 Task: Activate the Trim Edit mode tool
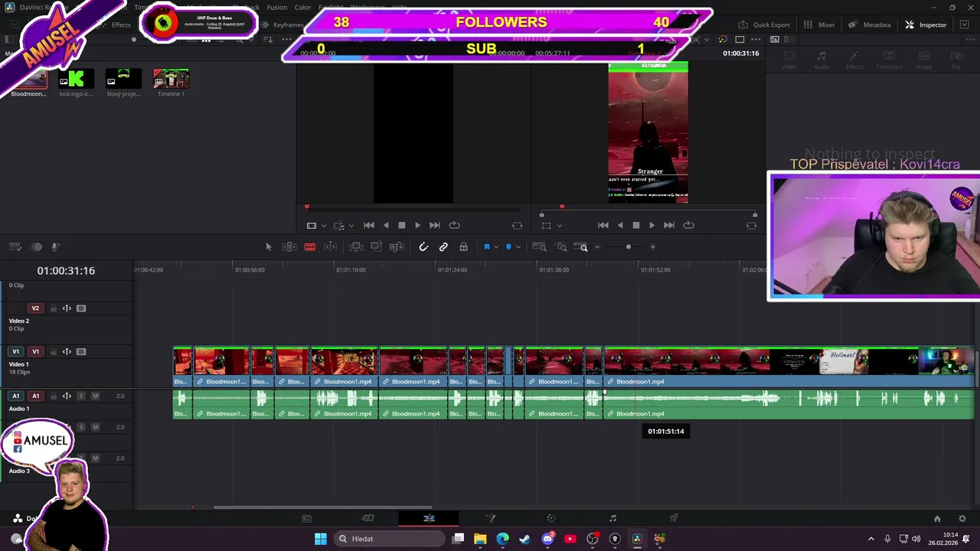289,246
